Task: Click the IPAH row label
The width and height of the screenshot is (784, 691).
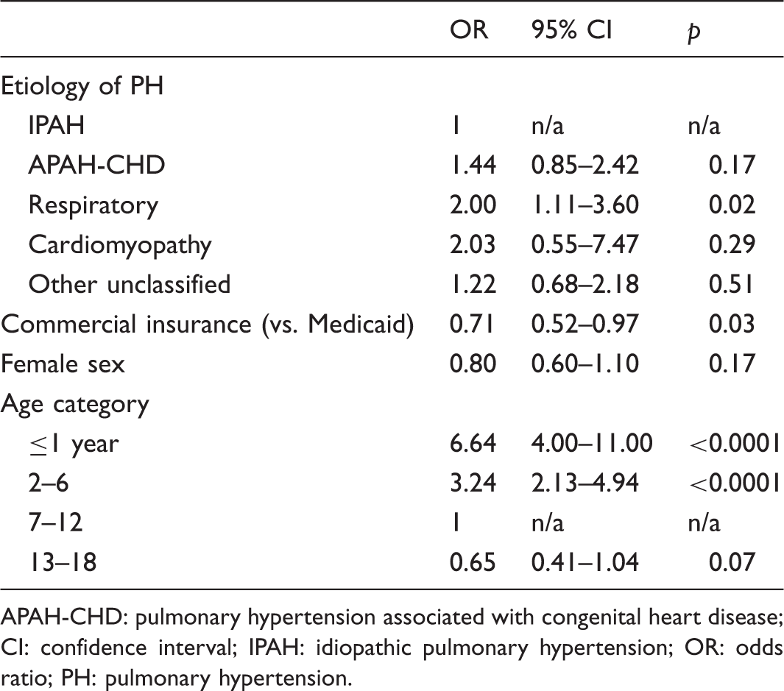Action: 57,125
